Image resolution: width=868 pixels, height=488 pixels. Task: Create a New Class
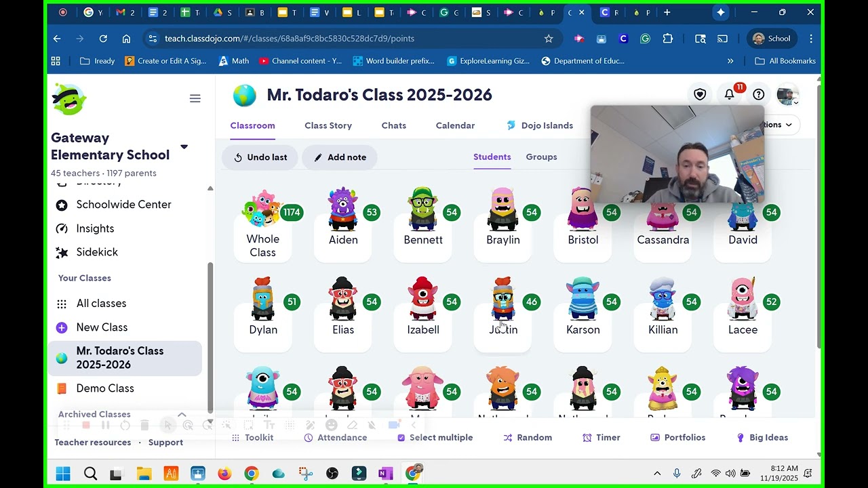pyautogui.click(x=102, y=327)
